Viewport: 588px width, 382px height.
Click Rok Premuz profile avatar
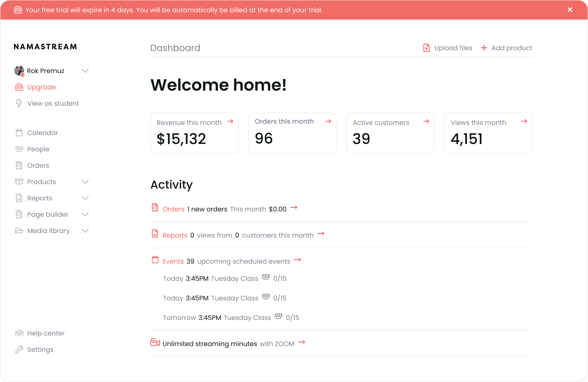pyautogui.click(x=19, y=71)
